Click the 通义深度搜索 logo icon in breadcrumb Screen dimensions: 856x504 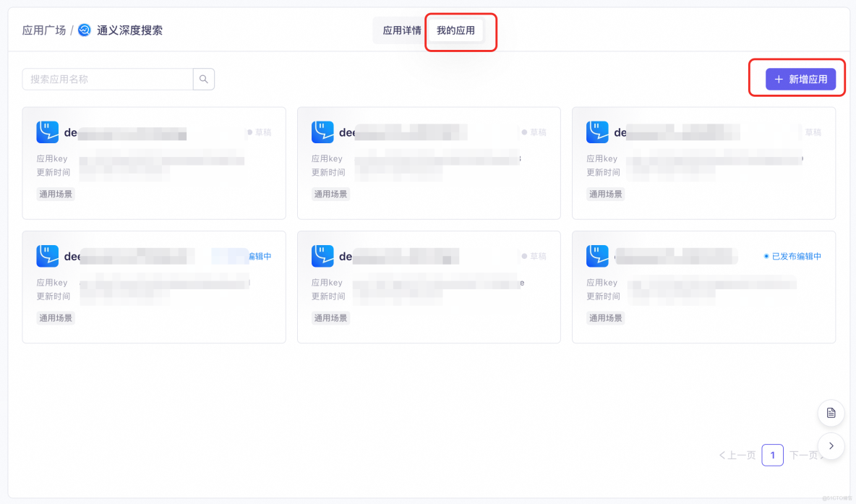(x=85, y=30)
